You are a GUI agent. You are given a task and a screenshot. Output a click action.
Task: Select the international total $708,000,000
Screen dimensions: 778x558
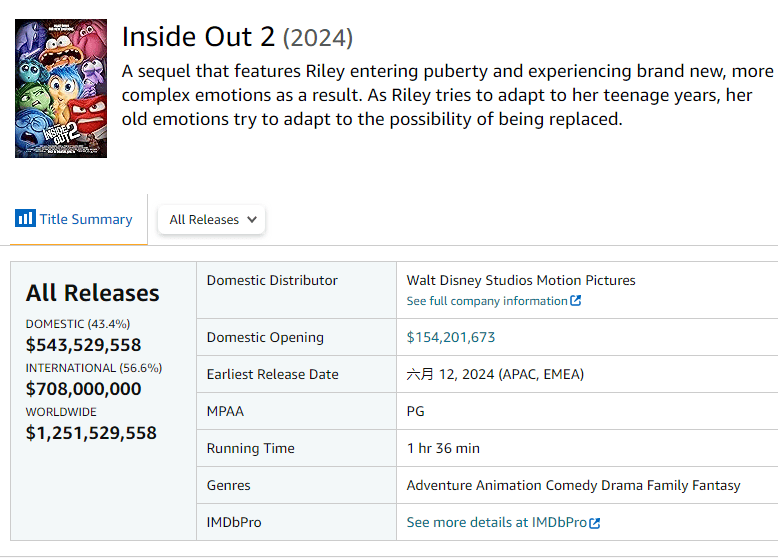tap(83, 389)
